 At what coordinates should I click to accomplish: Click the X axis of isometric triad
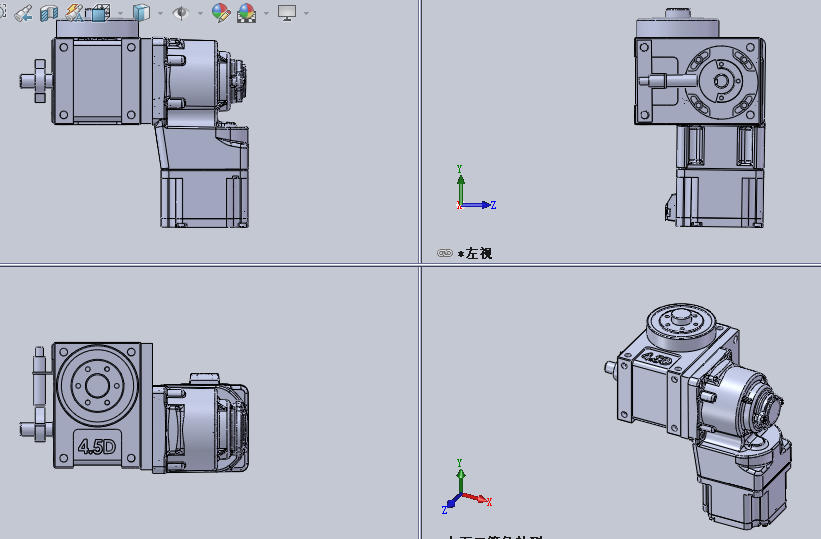pyautogui.click(x=479, y=499)
